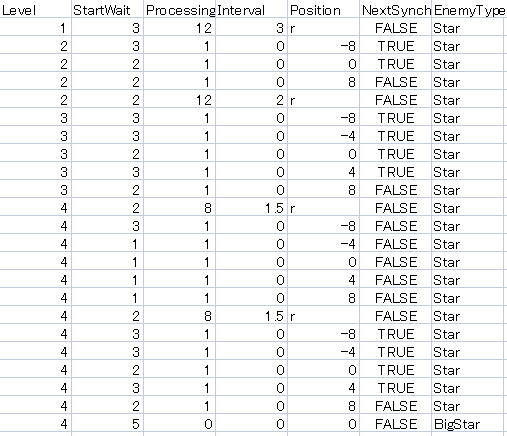Select the StartWait header cell

[107, 9]
